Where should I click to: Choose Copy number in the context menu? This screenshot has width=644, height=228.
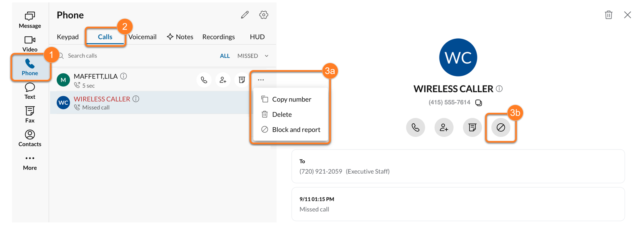(291, 99)
